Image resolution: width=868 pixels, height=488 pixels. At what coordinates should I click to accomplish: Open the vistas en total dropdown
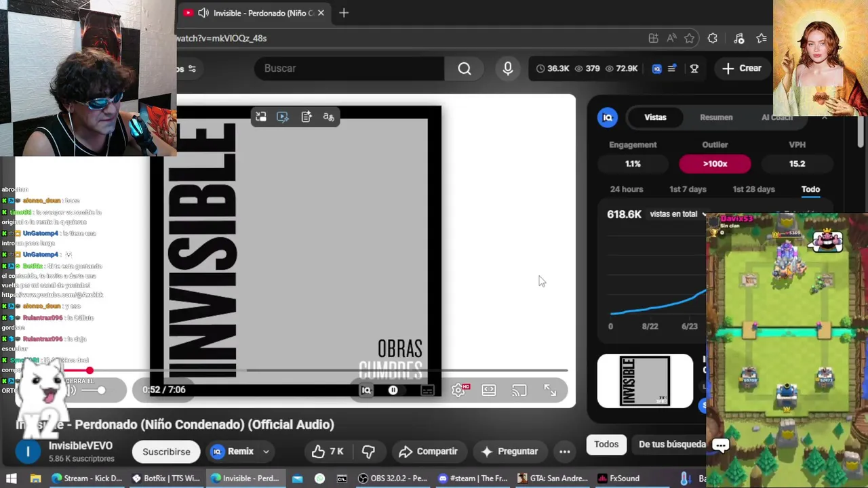click(677, 214)
